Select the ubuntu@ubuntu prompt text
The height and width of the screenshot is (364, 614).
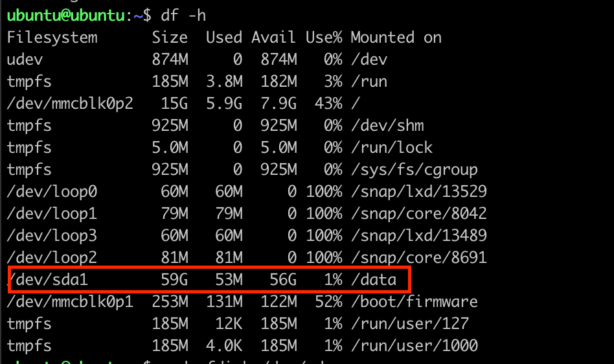[66, 16]
